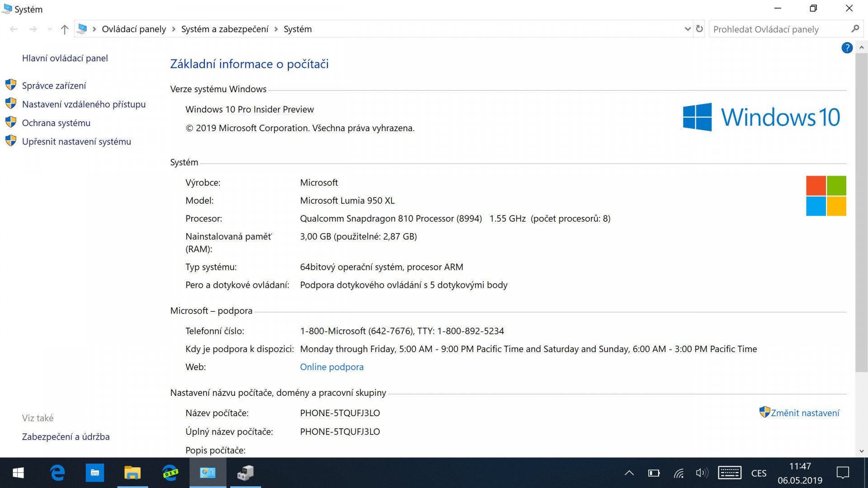Open Systém a zabezpečení breadcrumb

click(225, 29)
